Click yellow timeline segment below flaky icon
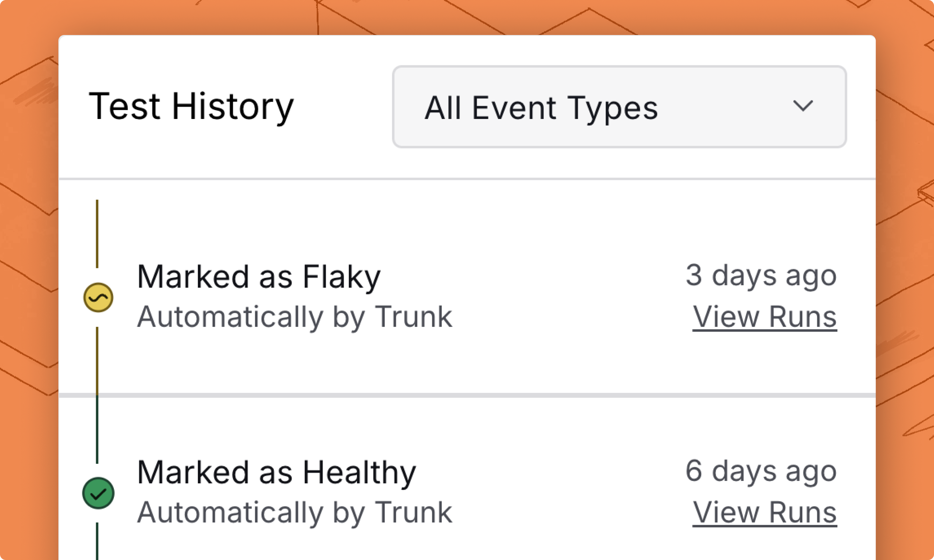Image resolution: width=934 pixels, height=560 pixels. tap(97, 358)
